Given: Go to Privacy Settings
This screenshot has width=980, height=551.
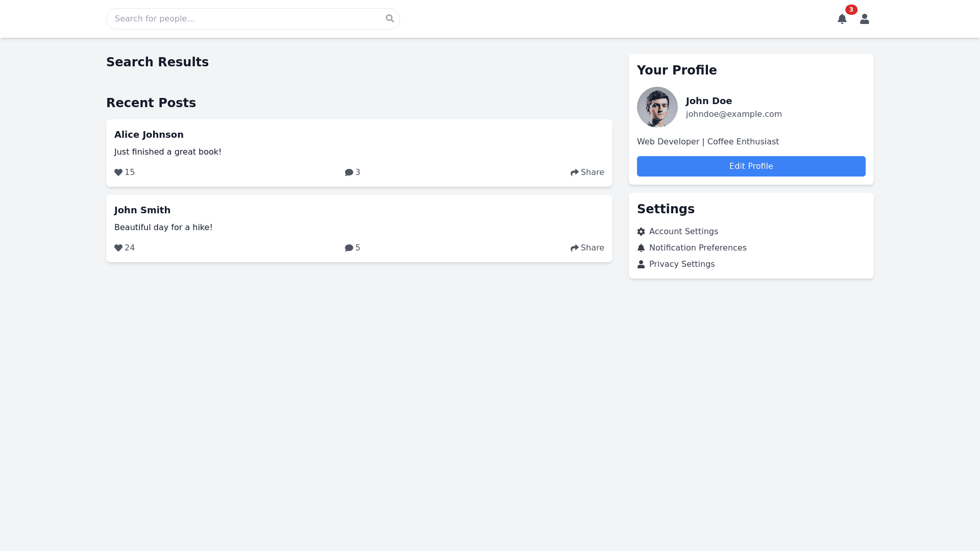Looking at the screenshot, I should tap(681, 264).
